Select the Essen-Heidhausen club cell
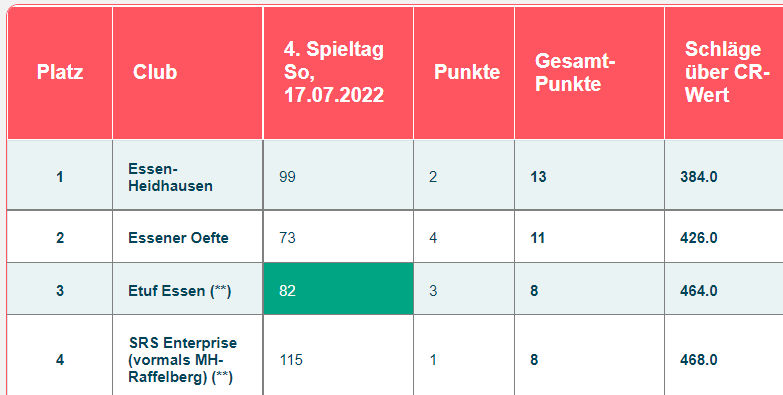This screenshot has height=395, width=783. 188,175
